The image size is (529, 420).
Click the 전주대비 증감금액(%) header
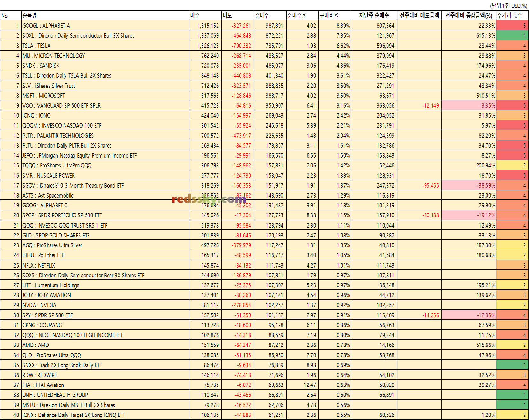[469, 15]
